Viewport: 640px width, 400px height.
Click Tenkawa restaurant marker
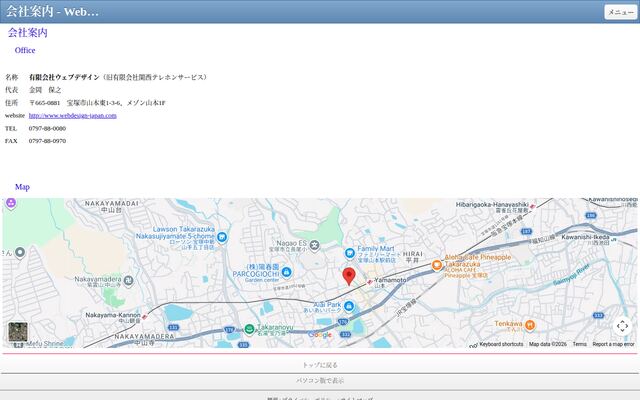tap(530, 325)
